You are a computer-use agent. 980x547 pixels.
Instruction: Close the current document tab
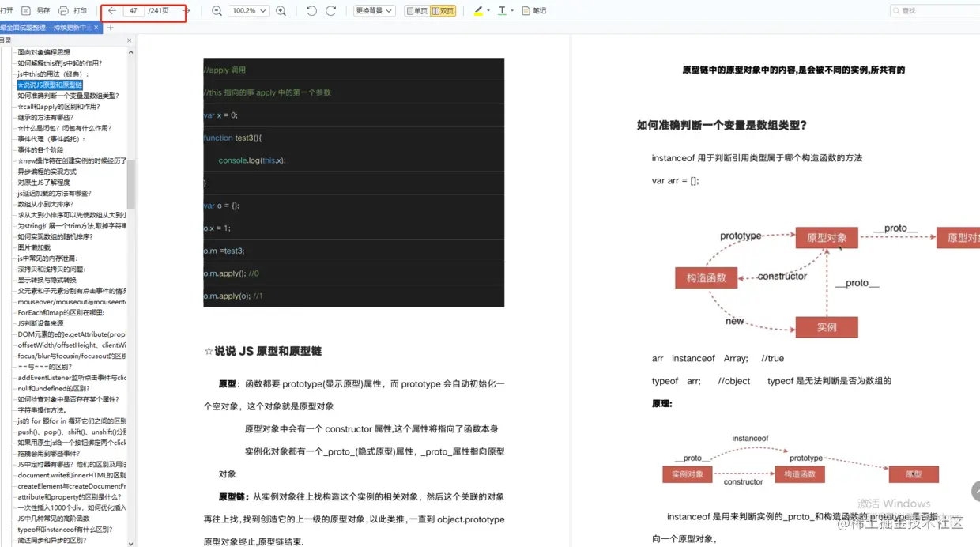[x=96, y=28]
